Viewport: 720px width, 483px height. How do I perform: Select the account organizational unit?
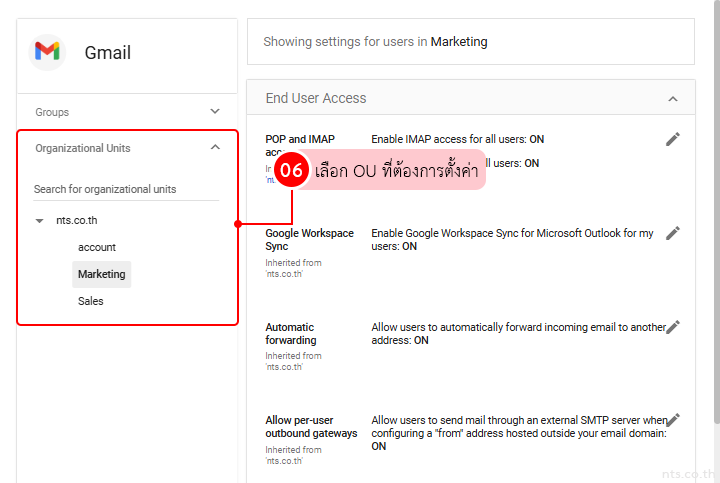tap(97, 247)
